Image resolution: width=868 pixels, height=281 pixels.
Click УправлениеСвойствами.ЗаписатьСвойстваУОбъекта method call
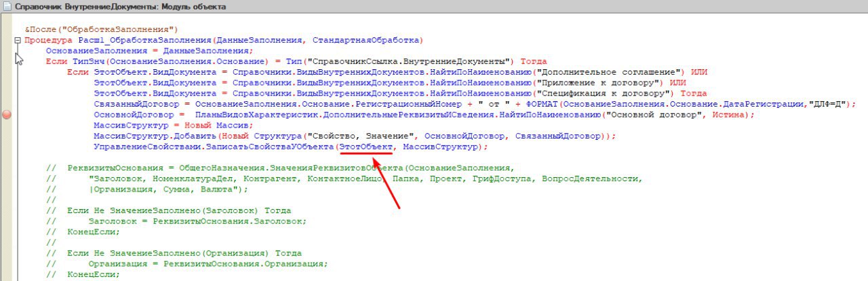click(214, 147)
